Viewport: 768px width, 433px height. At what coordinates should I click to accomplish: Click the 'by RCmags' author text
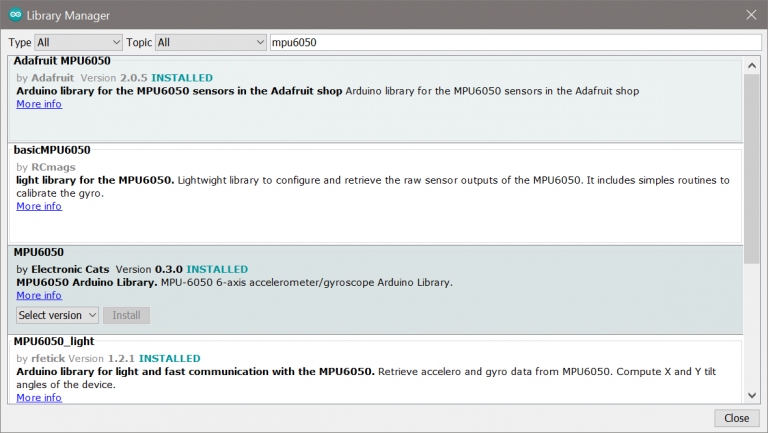point(46,167)
